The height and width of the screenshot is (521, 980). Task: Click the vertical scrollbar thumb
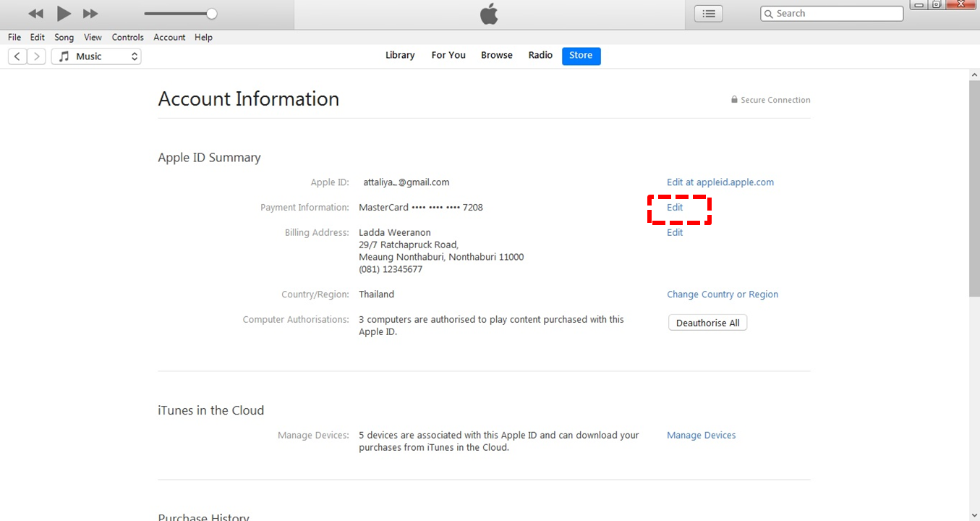click(974, 188)
